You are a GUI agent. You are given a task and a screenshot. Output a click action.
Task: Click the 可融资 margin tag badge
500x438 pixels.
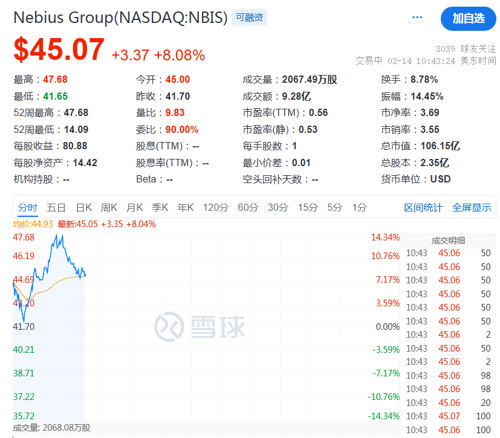[x=249, y=17]
